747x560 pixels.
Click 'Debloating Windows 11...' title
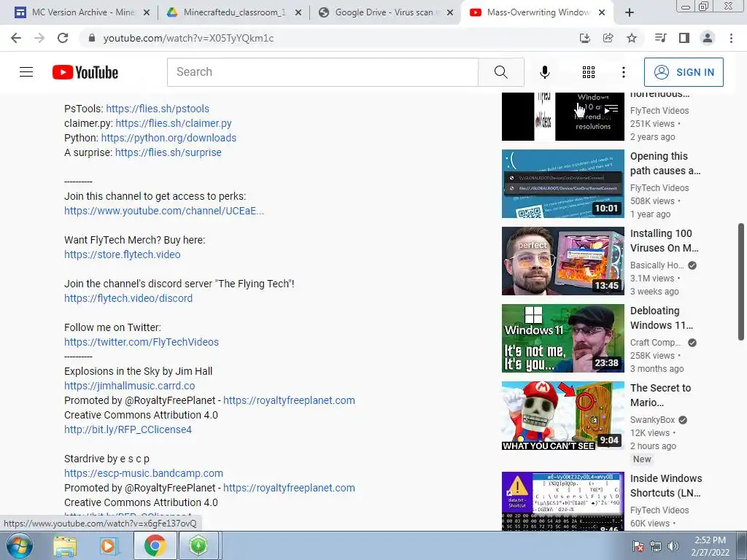[661, 318]
